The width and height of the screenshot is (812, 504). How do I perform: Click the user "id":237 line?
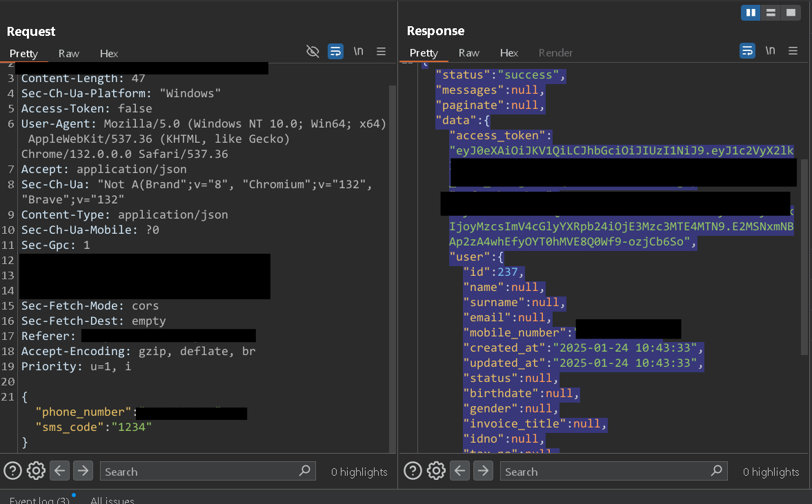(494, 272)
